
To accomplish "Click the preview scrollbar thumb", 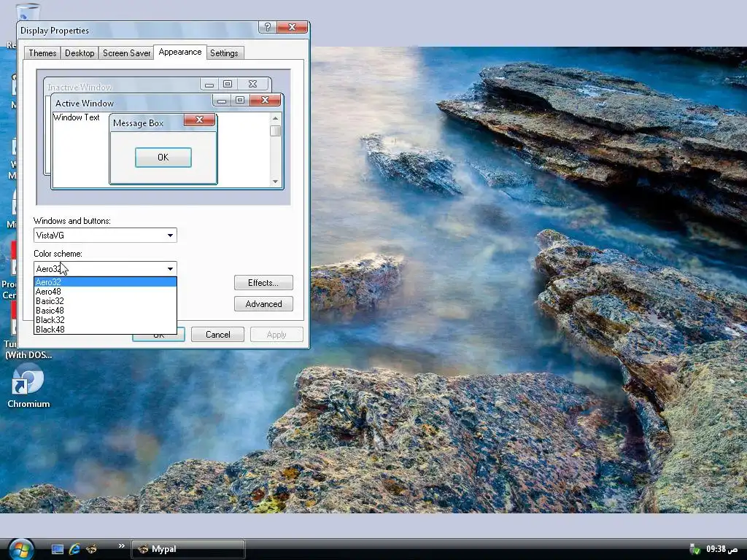I will (275, 131).
